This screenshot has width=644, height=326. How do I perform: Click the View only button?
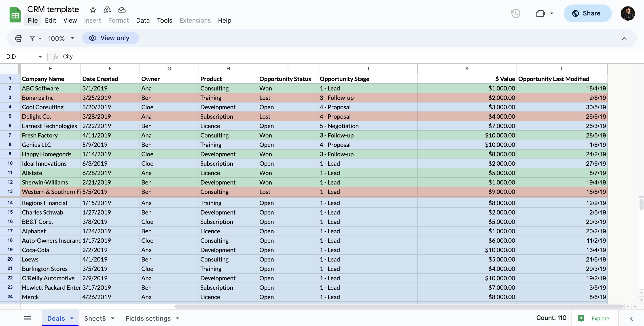tap(110, 38)
